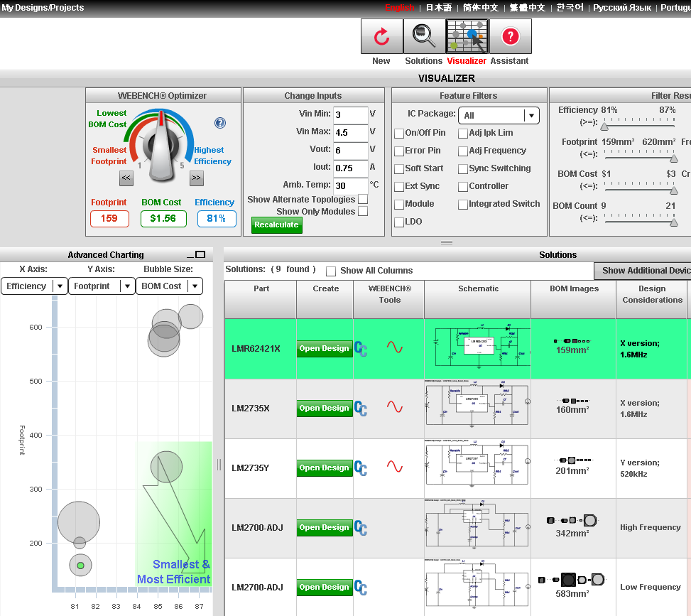Switch language to Korean
Screen dimensions: 691x616
coord(570,8)
